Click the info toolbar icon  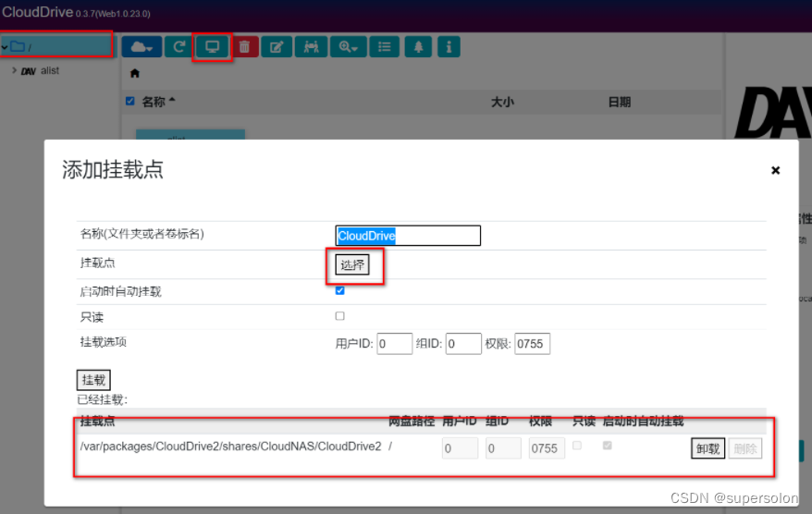pos(449,47)
